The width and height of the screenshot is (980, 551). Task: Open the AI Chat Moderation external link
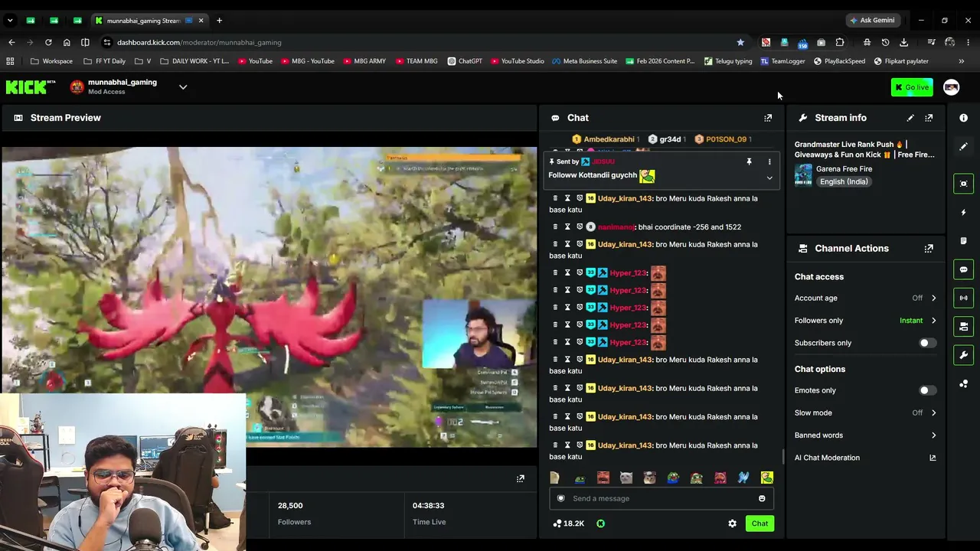coord(933,458)
